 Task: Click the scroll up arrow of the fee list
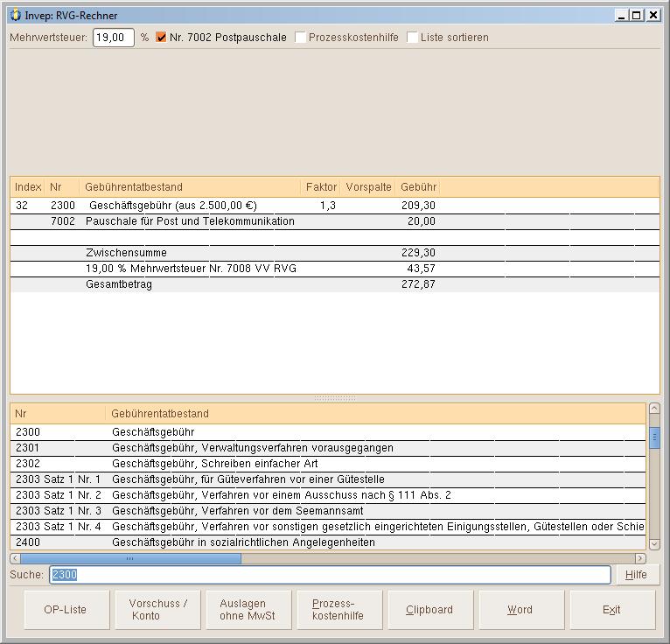point(654,408)
